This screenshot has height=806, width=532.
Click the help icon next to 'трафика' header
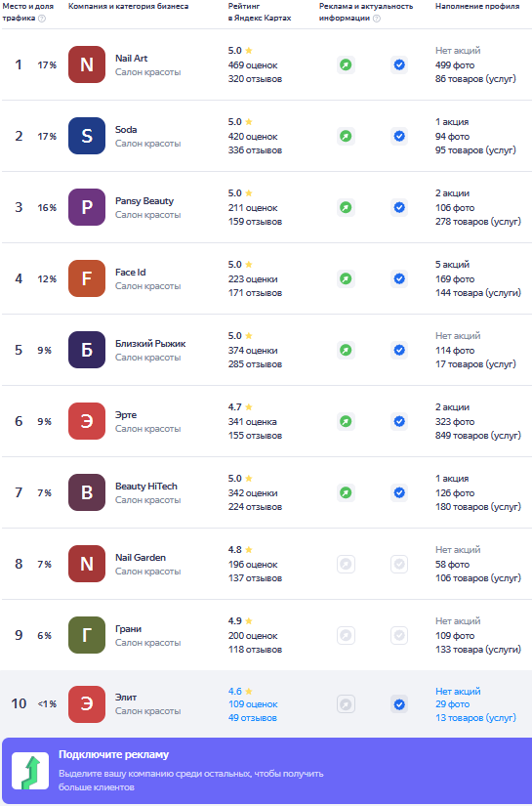coord(42,19)
